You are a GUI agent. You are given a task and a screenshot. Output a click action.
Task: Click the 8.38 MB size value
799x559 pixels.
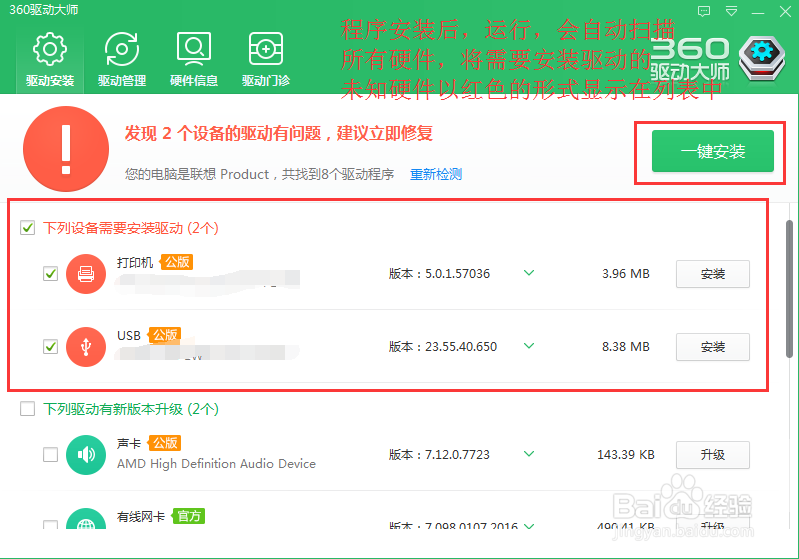pyautogui.click(x=626, y=347)
